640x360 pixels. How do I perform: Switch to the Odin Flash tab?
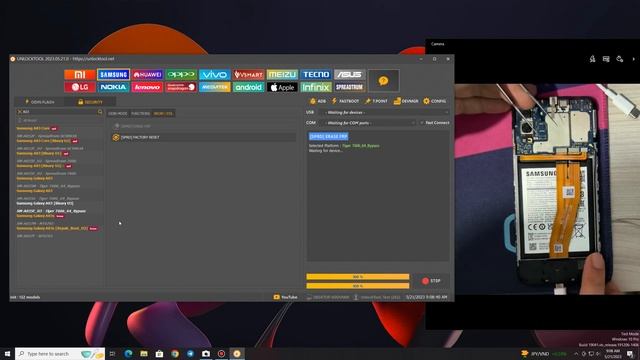[x=40, y=102]
